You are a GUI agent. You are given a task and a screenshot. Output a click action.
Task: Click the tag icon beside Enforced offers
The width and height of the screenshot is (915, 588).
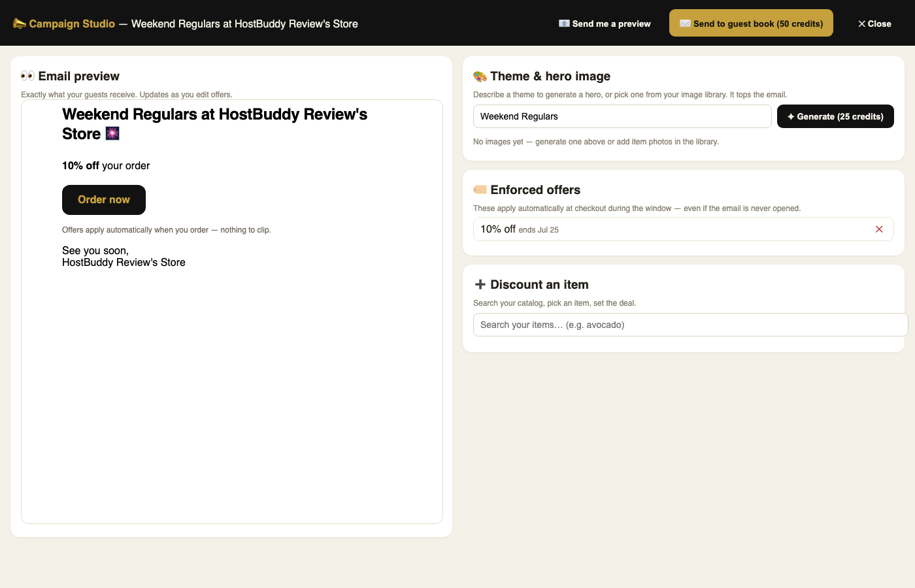coord(480,189)
